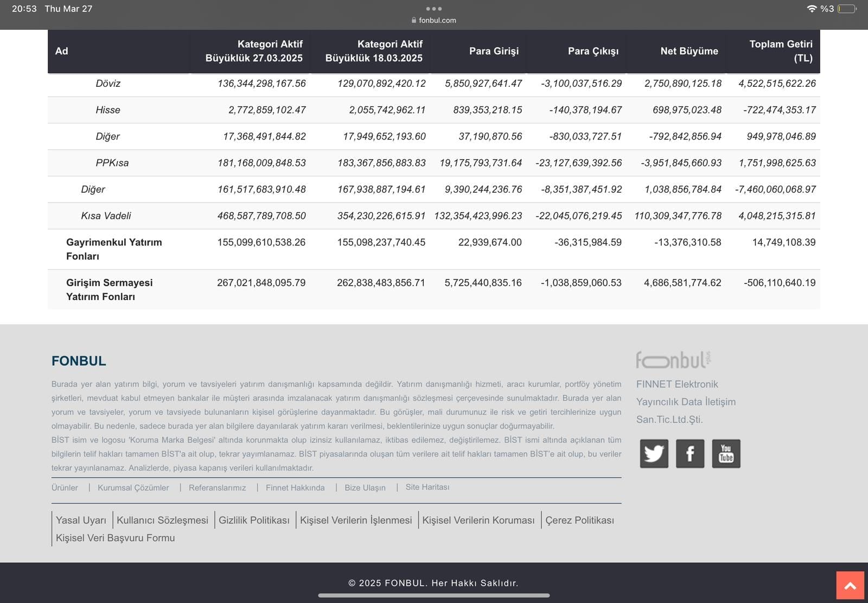Image resolution: width=868 pixels, height=603 pixels.
Task: Open the Çerez Politikası link
Action: pos(579,520)
